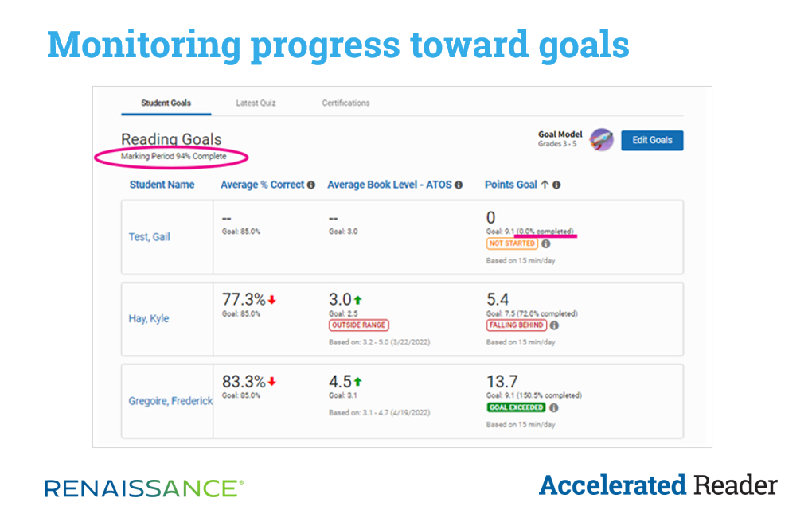
Task: Click info icon beside Average Book Level - ATOS
Action: tap(459, 185)
